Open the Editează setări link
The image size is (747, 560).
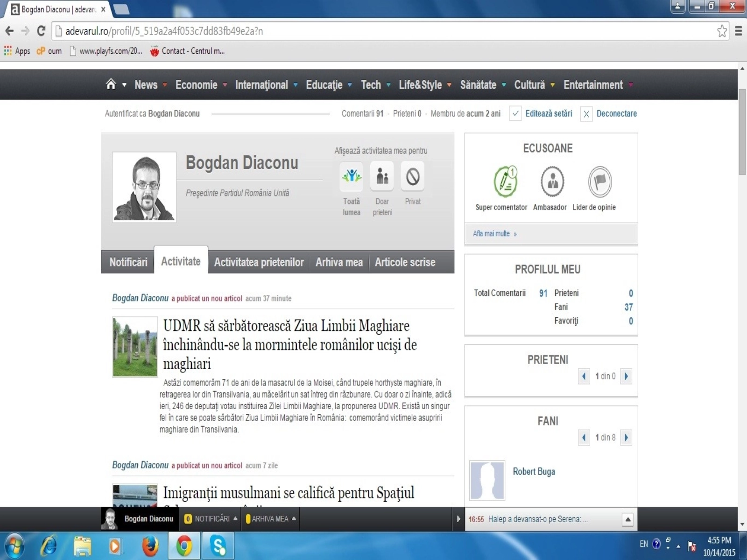point(548,113)
